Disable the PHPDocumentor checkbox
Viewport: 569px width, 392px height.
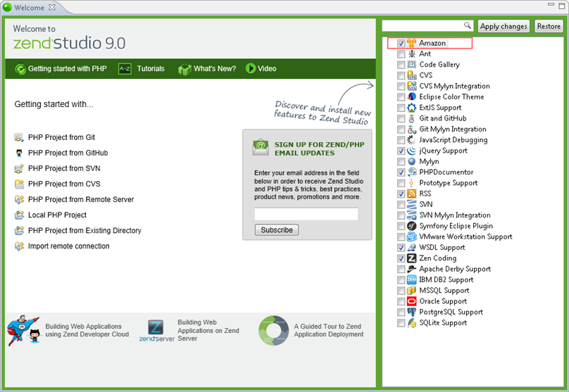click(401, 172)
